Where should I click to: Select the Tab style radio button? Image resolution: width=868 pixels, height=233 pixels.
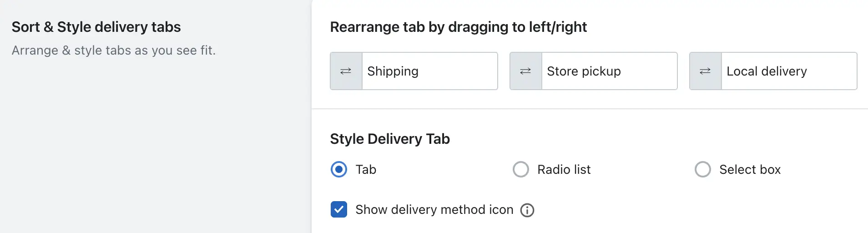pos(339,169)
